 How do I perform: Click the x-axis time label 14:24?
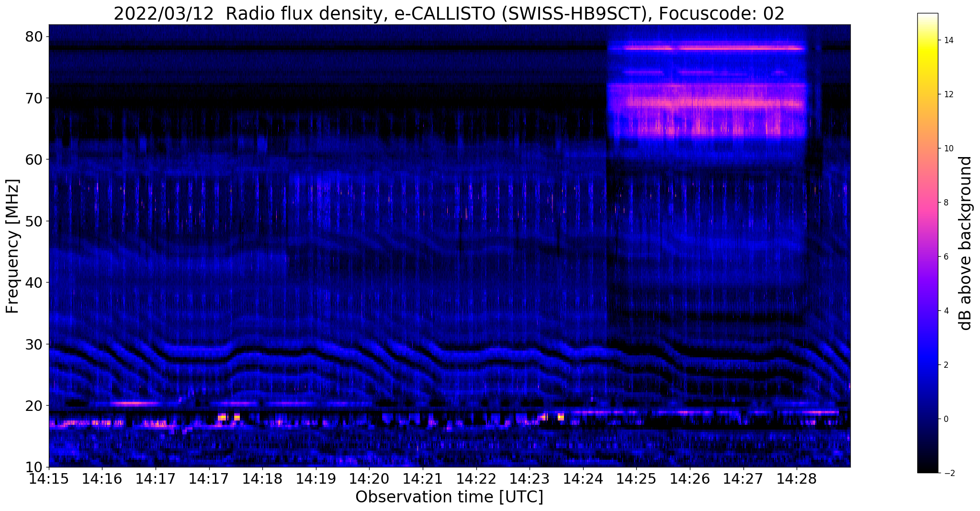(583, 479)
